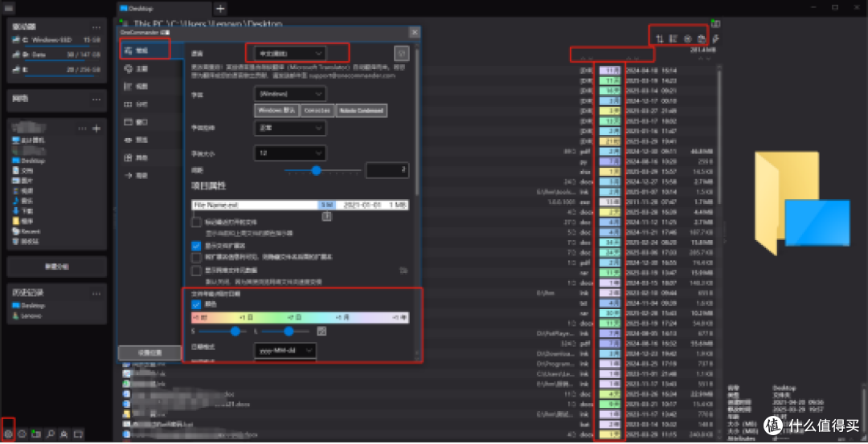This screenshot has height=444, width=868.
Task: Switch to the Desktop tab at the top
Action: pyautogui.click(x=164, y=9)
